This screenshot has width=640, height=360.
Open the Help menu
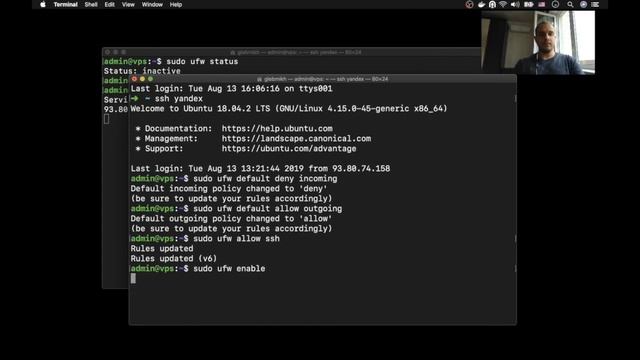click(176, 4)
